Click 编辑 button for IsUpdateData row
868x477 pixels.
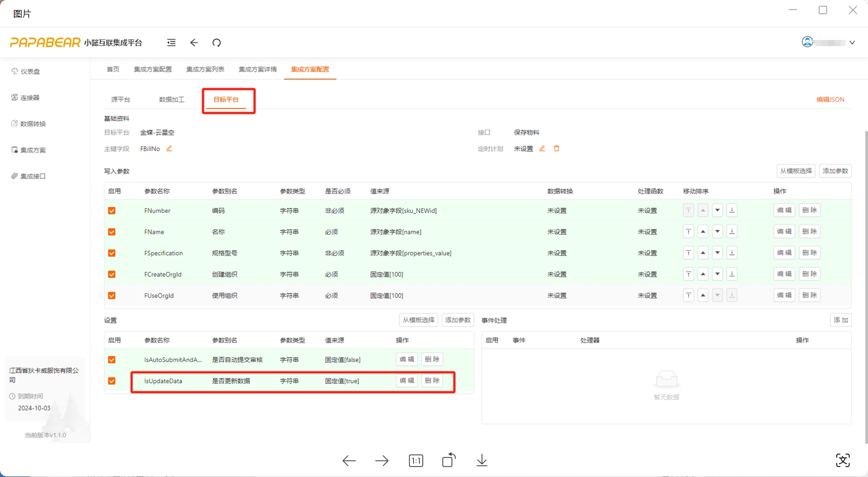point(407,381)
